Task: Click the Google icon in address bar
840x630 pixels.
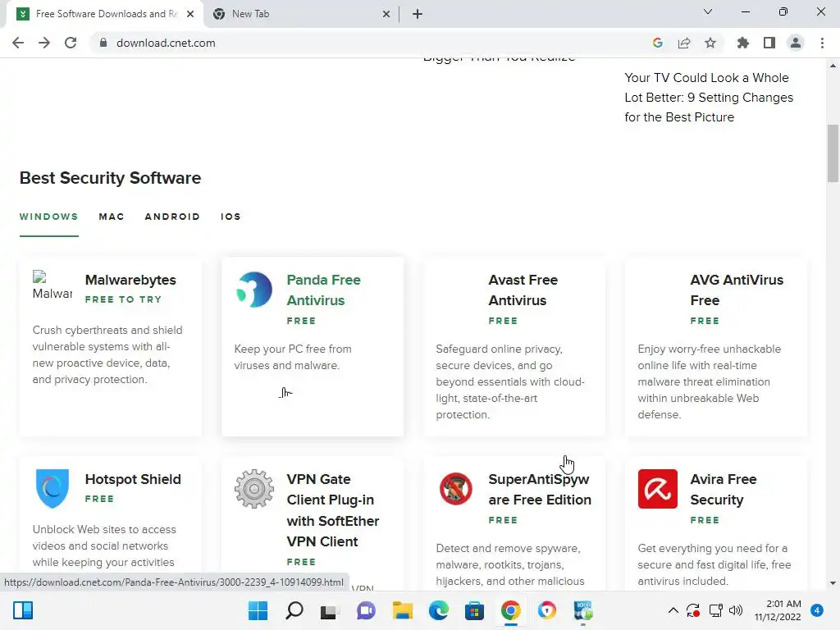Action: click(x=658, y=43)
